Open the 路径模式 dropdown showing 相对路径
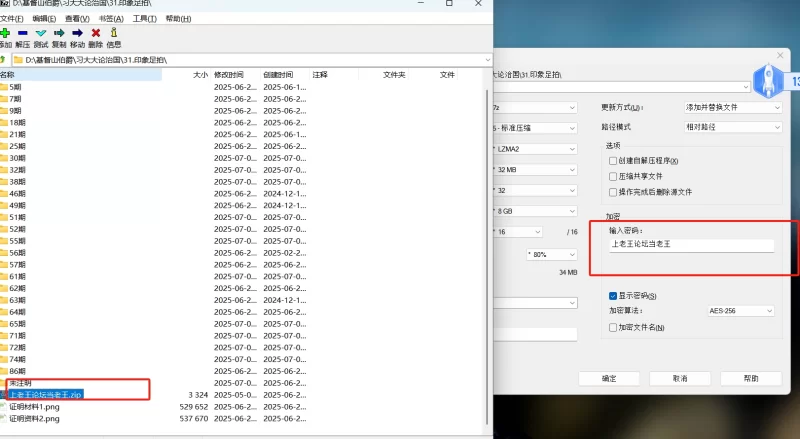This screenshot has height=439, width=800. click(x=733, y=127)
